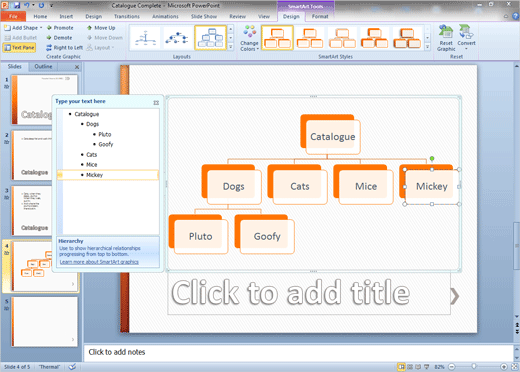Click the Promote button in Create Graphic
Viewport: 520px width, 372px height.
point(60,28)
